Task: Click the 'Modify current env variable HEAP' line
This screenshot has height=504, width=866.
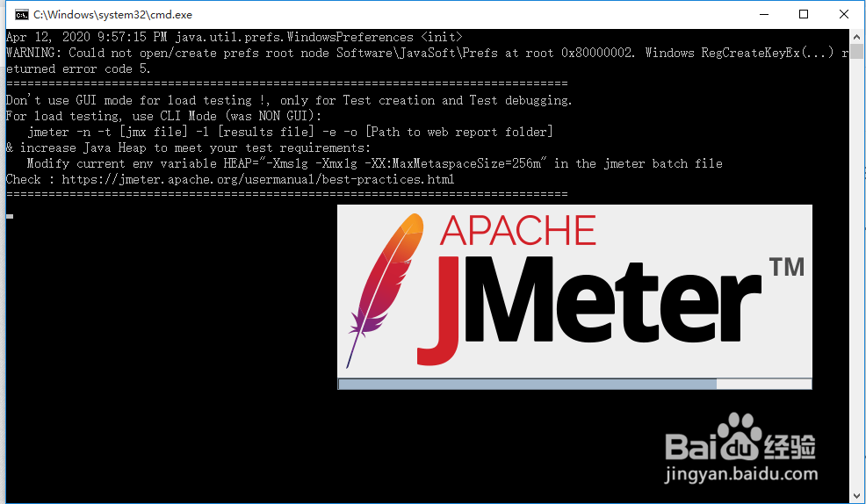Action: click(x=374, y=163)
